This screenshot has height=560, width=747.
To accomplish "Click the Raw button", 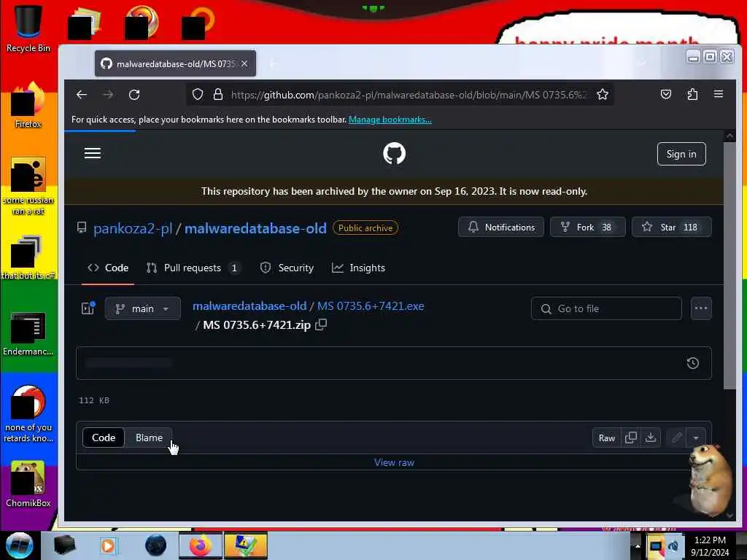I will pos(606,438).
